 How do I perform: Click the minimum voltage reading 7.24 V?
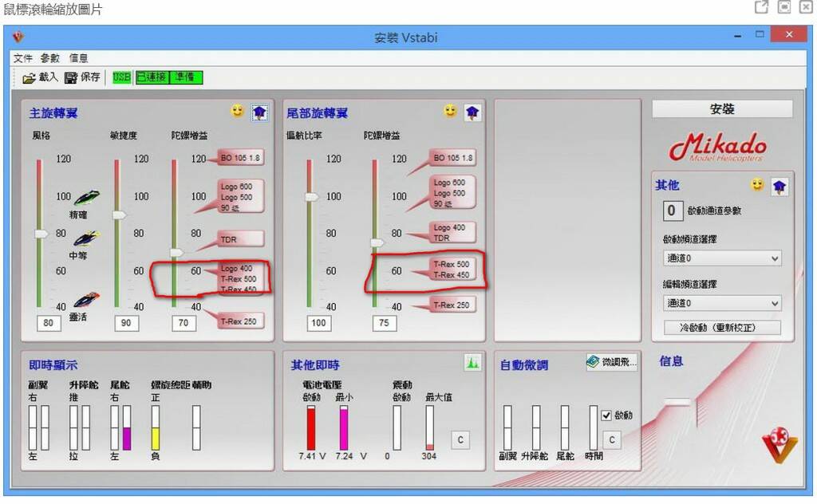[351, 456]
